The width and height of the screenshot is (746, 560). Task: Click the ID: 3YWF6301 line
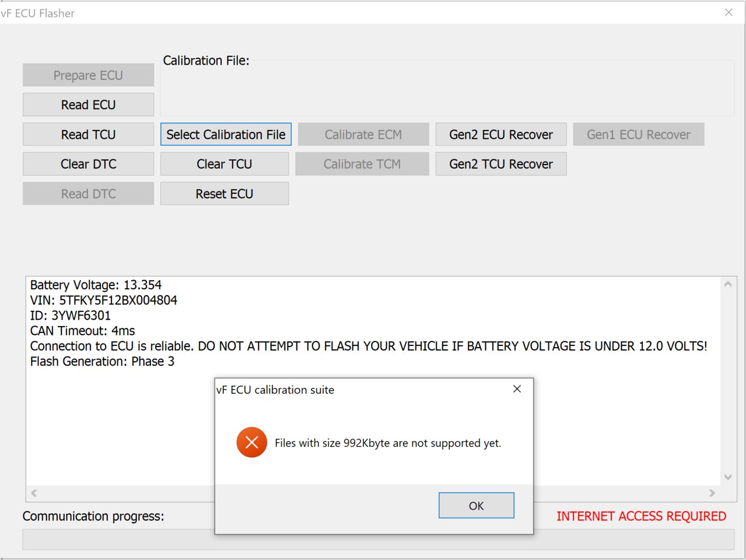click(x=71, y=316)
